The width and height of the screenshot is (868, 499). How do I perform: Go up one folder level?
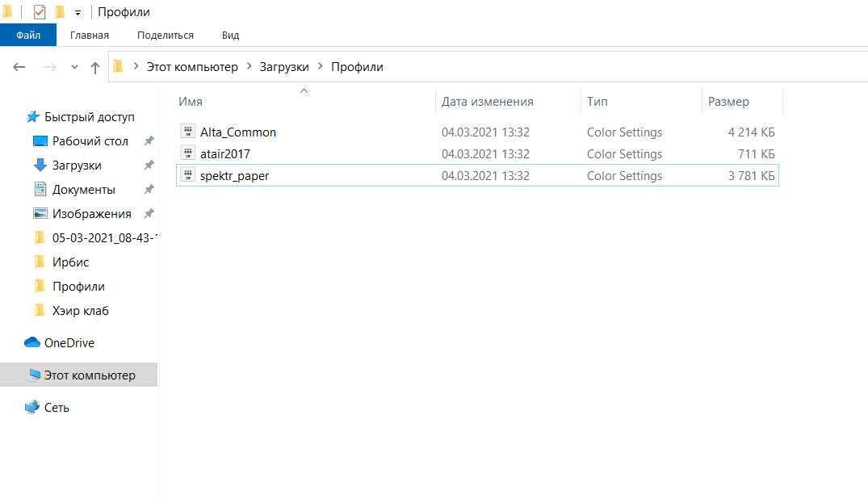point(95,67)
